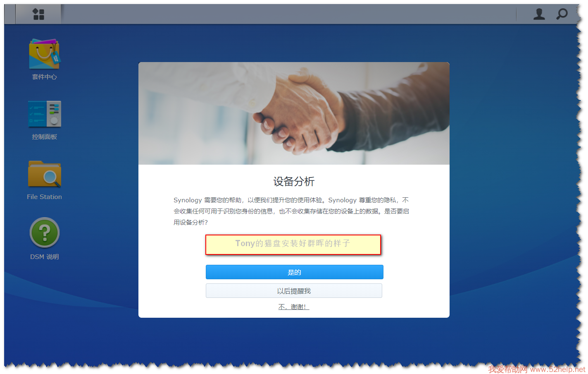This screenshot has height=374, width=588.
Task: Click the 设备分析 dialog heading
Action: 294,182
